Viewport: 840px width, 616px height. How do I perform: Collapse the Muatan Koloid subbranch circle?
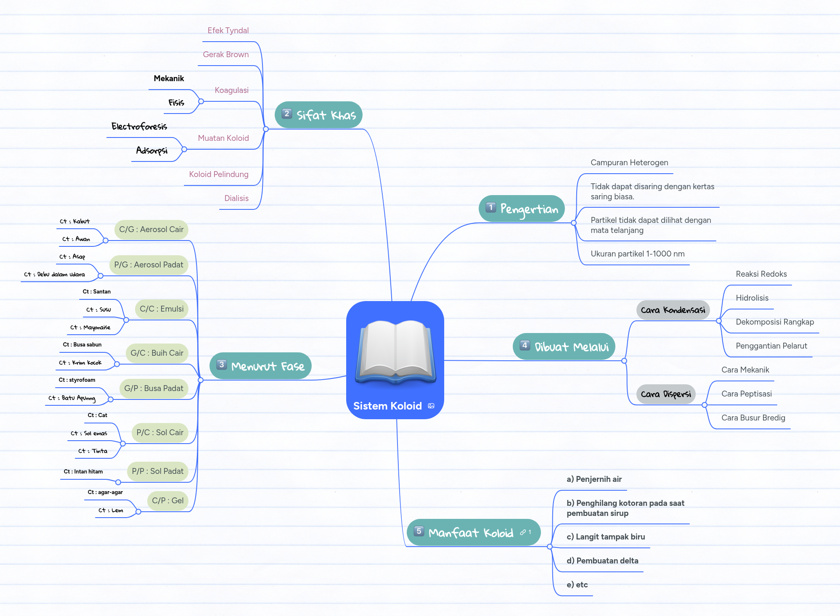[x=184, y=149]
